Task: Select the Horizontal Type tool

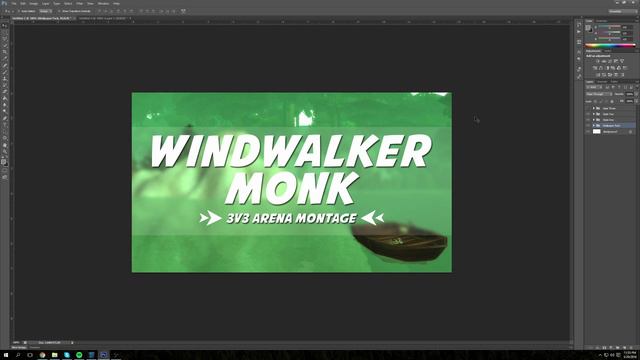Action: 4,124
